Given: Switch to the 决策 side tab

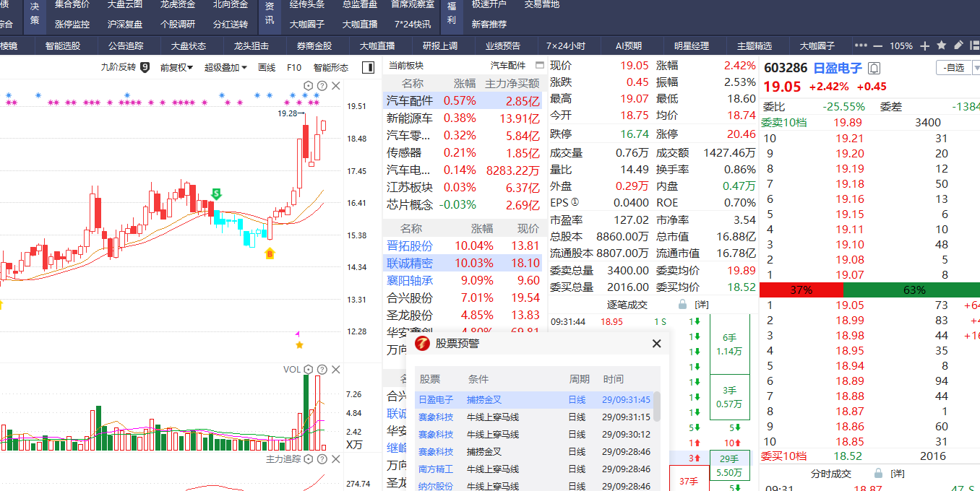Looking at the screenshot, I should coord(35,13).
